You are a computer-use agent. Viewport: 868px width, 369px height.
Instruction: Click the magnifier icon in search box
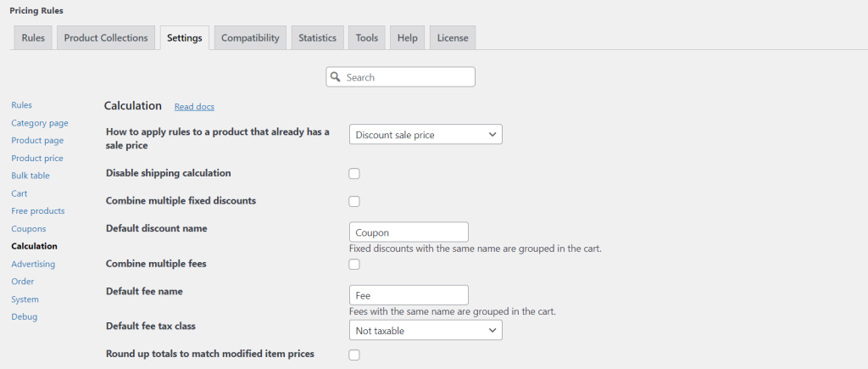point(335,77)
